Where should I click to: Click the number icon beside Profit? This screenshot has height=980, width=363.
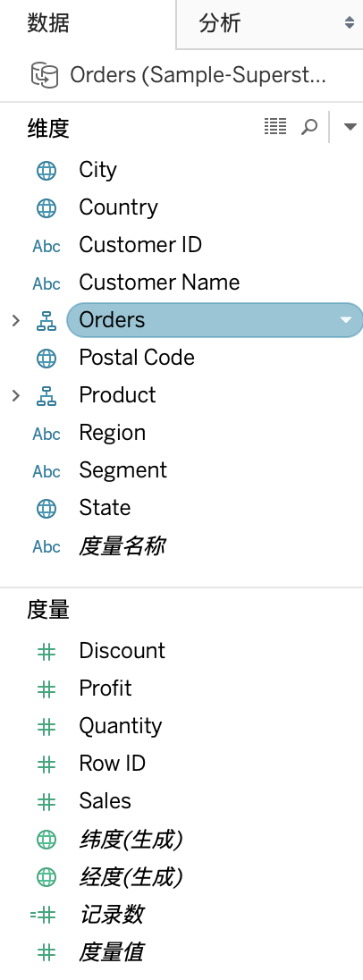click(46, 689)
